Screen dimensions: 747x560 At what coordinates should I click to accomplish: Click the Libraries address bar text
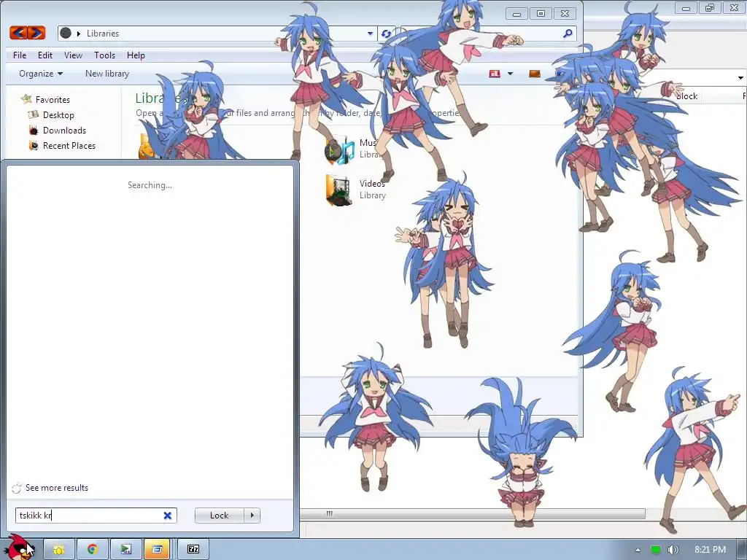click(102, 34)
